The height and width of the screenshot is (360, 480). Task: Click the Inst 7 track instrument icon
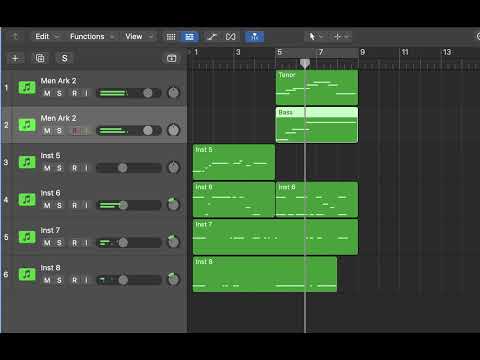(27, 237)
